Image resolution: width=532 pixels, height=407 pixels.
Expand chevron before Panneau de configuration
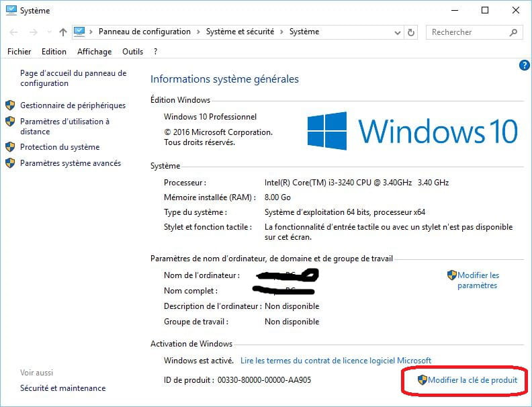tap(91, 32)
